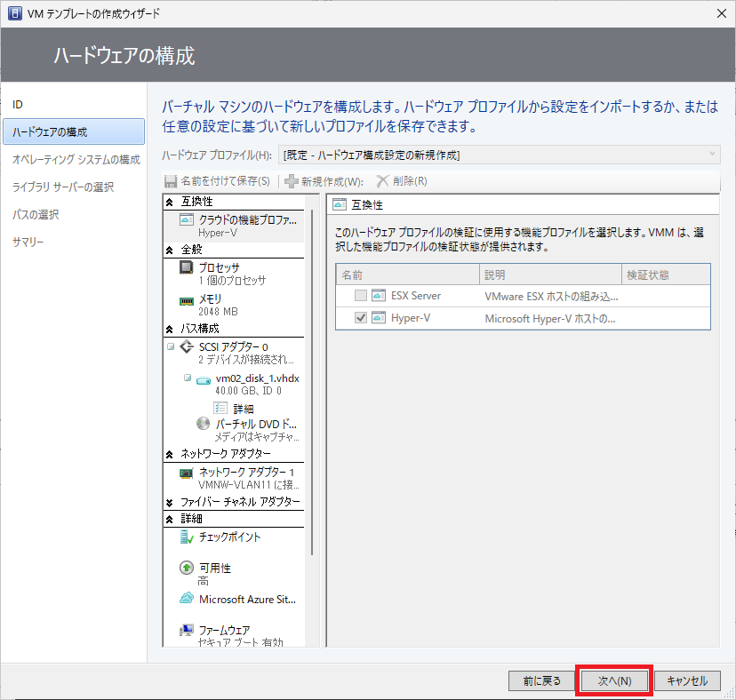Image resolution: width=736 pixels, height=700 pixels.
Task: Click the virtual DVD drive disc icon
Action: 204,424
